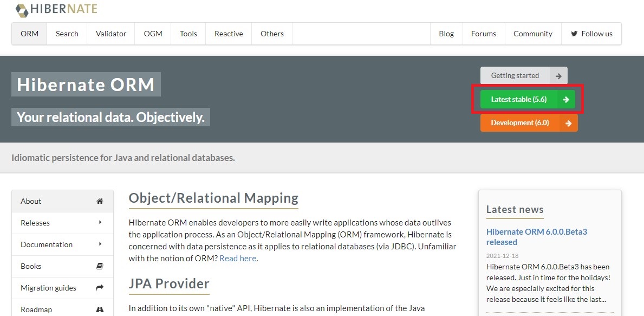Click the Latest news heading
The width and height of the screenshot is (644, 316).
[x=515, y=210]
